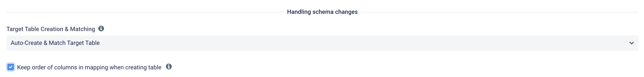Viewport: 644px width, 77px height.
Task: Click info icon beside Target Table Creation & Matching
Action: click(x=101, y=29)
